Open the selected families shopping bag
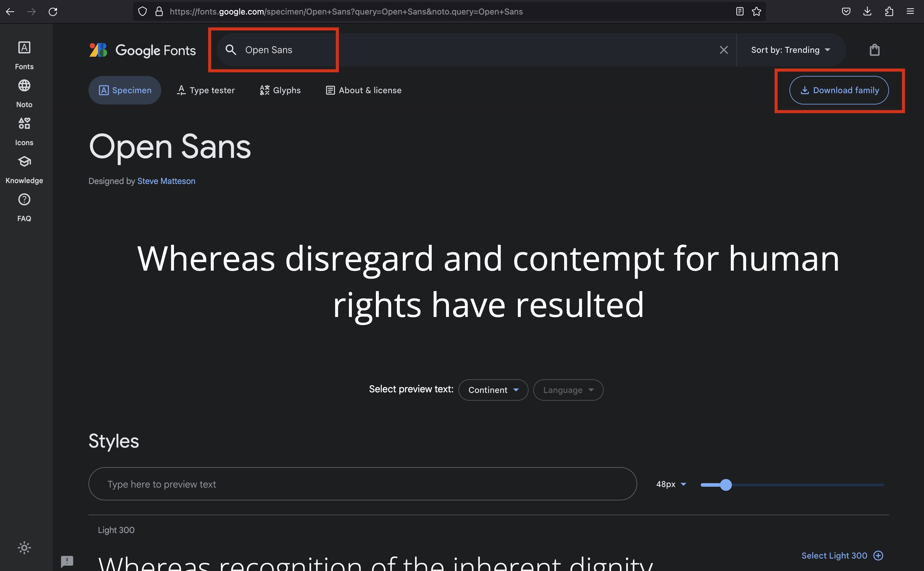Screen dimensions: 924x571 [874, 50]
